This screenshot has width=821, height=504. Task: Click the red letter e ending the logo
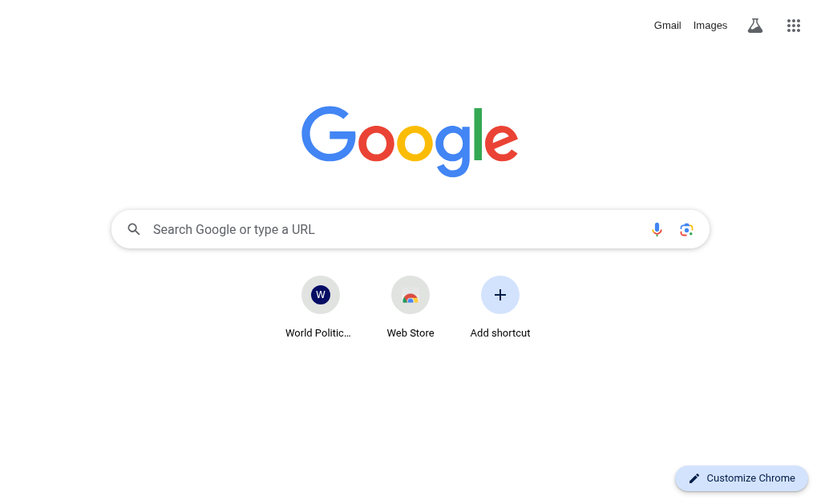(501, 143)
